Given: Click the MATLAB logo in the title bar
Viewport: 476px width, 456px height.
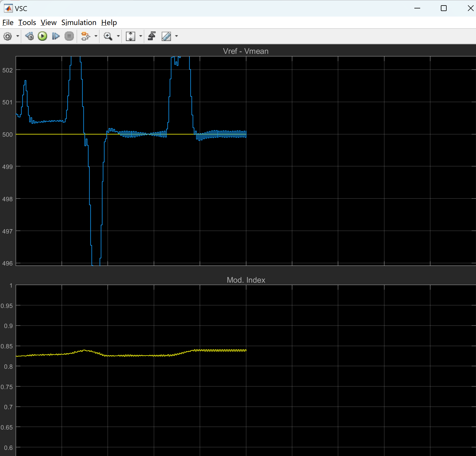Looking at the screenshot, I should pos(8,8).
